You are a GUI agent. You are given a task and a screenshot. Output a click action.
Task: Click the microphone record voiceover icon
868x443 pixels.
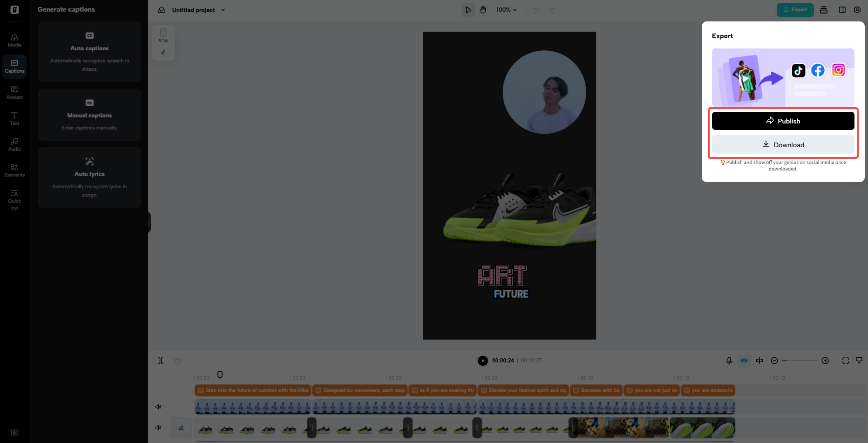pyautogui.click(x=729, y=361)
